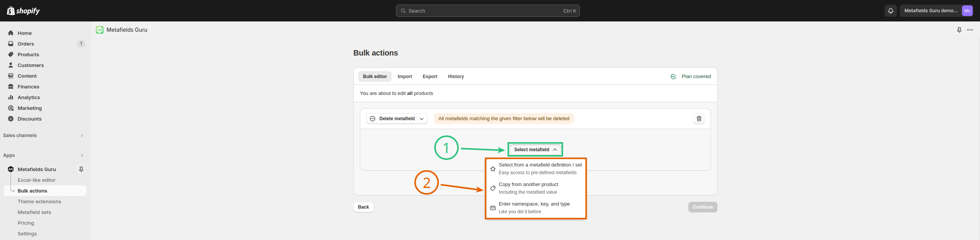Click the Metafields Guru header app icon

(x=100, y=30)
